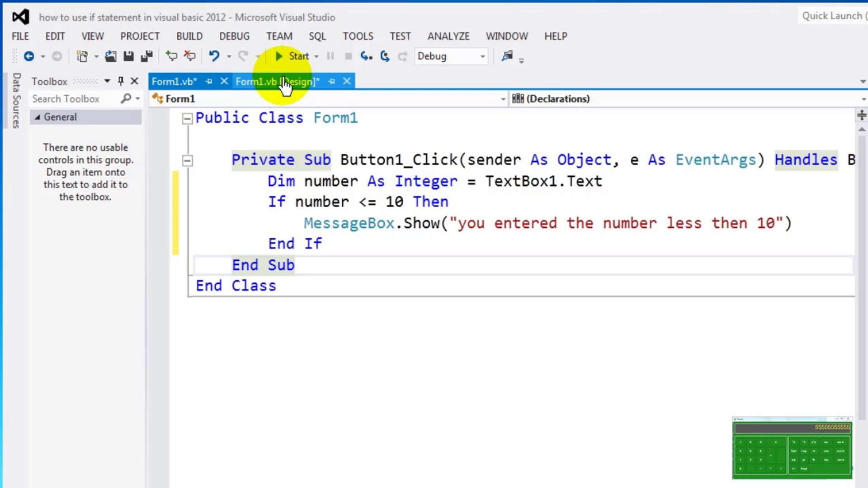The width and height of the screenshot is (868, 488).
Task: Click the pin Toolbox icon
Action: coord(120,81)
